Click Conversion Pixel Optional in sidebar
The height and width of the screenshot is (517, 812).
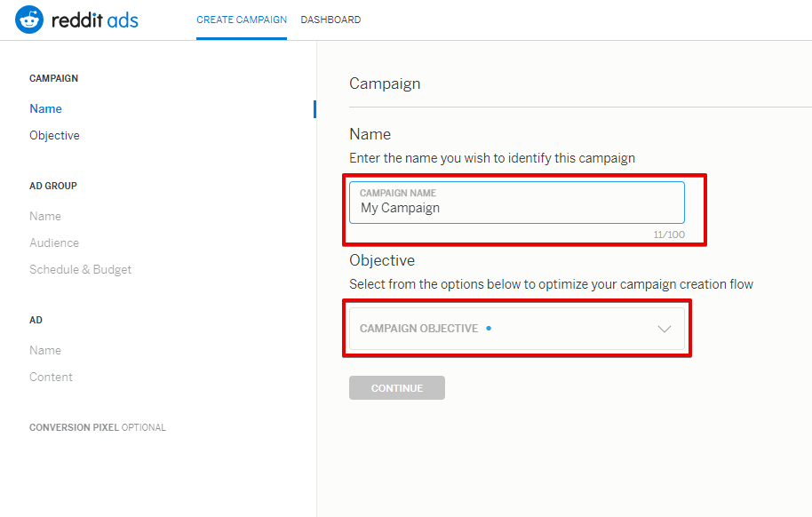[98, 427]
